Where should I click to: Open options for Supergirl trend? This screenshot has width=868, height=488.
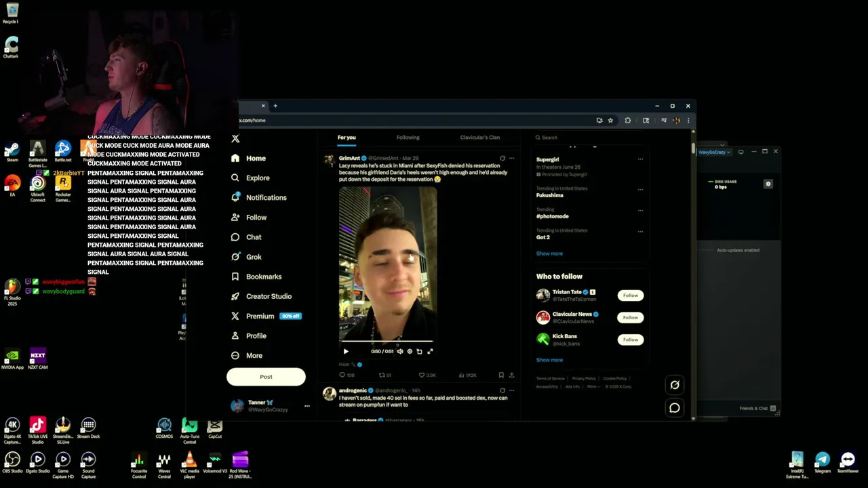640,159
